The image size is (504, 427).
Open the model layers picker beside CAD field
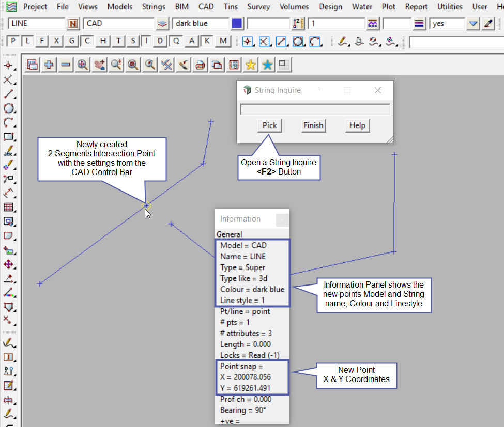click(162, 24)
